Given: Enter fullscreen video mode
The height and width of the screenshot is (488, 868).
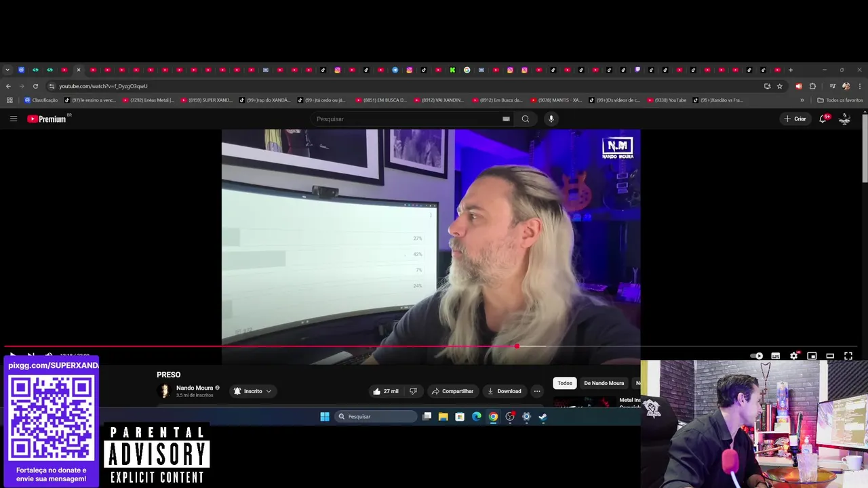Looking at the screenshot, I should tap(848, 356).
